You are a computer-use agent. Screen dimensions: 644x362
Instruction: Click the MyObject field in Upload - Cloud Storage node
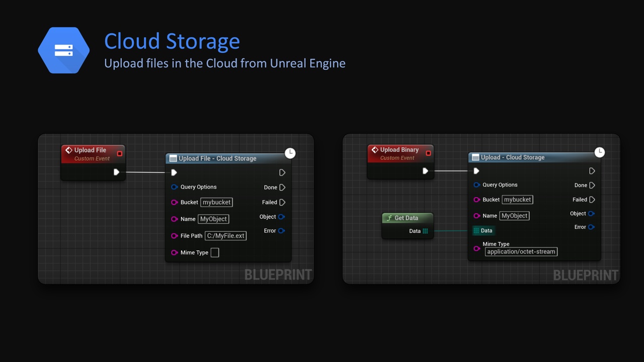point(515,216)
